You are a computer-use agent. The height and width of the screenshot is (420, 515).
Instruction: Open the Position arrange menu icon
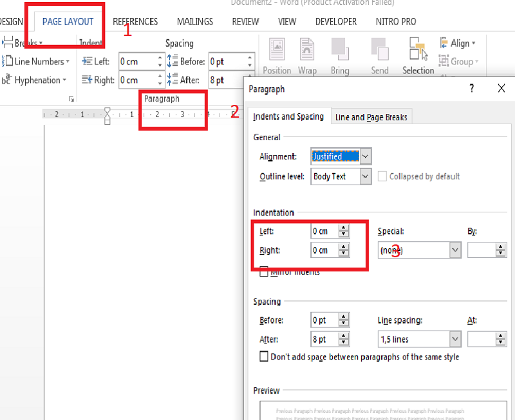pyautogui.click(x=277, y=50)
